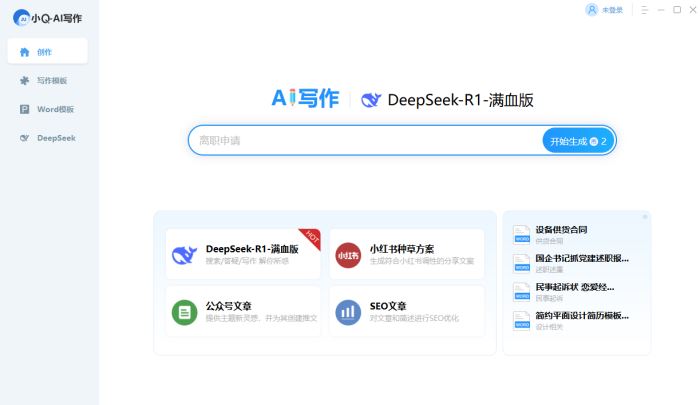Open the Word模板 sidebar item
The width and height of the screenshot is (700, 405).
tap(47, 109)
